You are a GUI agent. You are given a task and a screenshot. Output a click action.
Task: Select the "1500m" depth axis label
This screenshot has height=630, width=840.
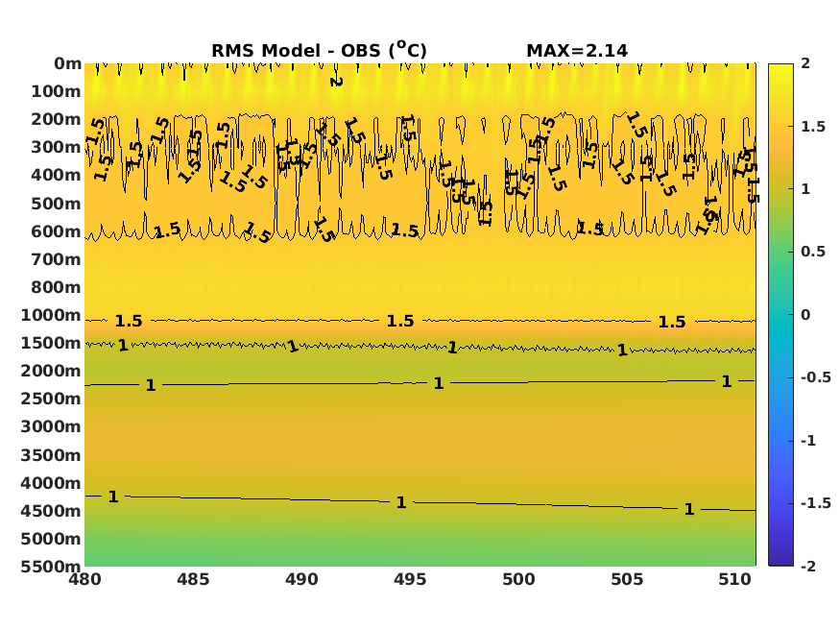[51, 343]
